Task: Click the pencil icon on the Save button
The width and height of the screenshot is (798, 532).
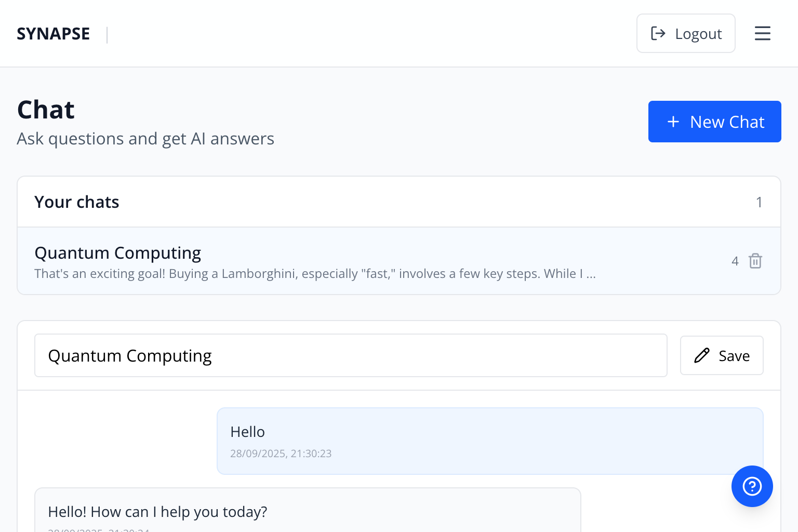Action: click(702, 355)
